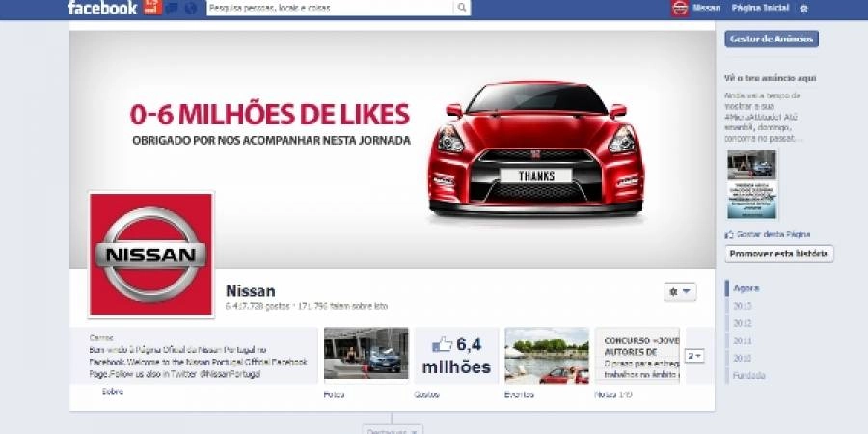Click the Gestor de Anúncios button
Viewport: 868px width, 434px height.
(772, 39)
